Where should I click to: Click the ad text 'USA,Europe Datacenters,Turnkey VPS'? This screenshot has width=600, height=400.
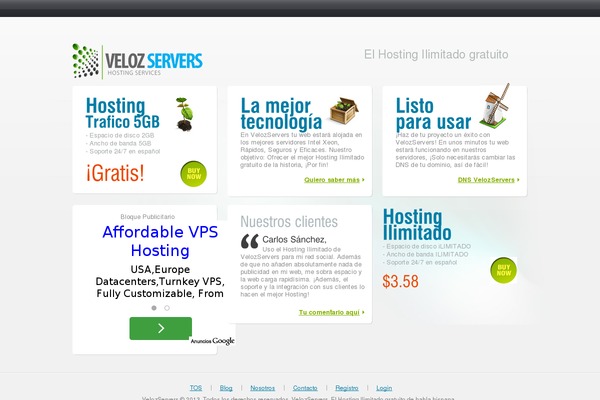160,276
